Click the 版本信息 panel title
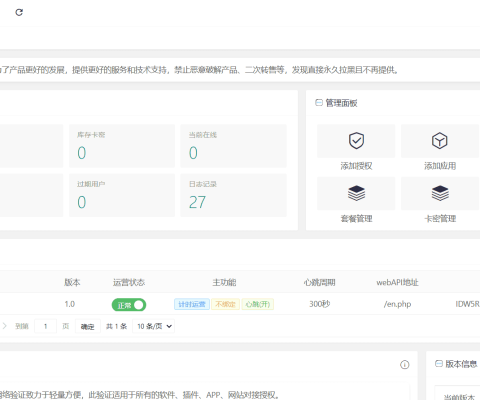This screenshot has height=400, width=480. tap(461, 364)
